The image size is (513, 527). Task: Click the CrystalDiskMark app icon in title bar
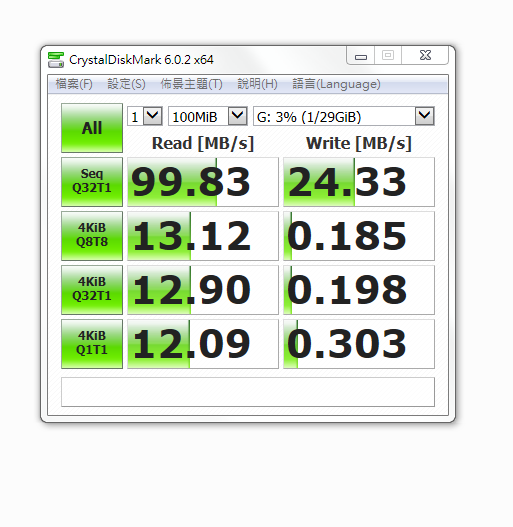[x=56, y=60]
